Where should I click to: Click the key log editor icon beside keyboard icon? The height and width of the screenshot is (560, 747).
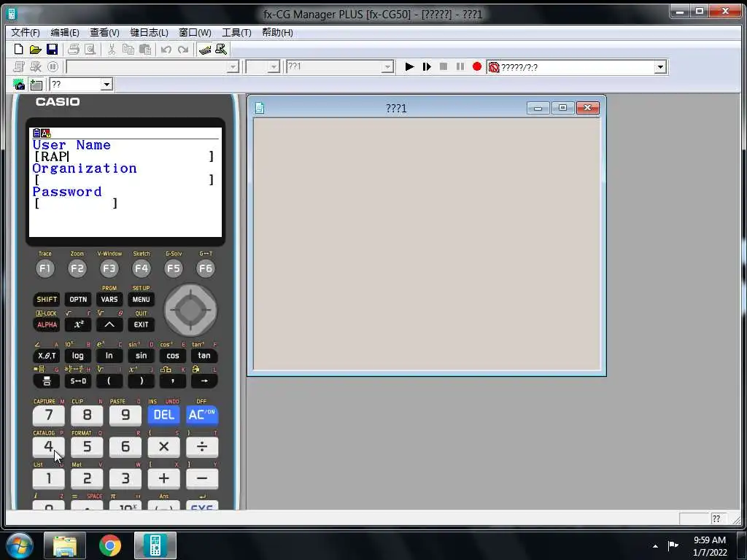click(x=221, y=50)
